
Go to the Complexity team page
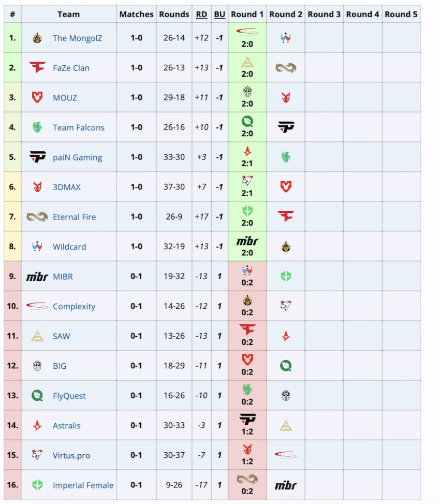point(74,307)
